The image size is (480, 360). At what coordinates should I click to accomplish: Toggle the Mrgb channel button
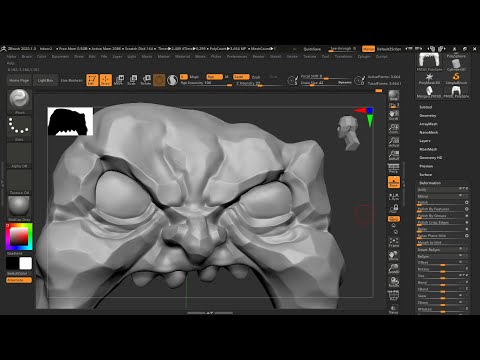click(x=194, y=77)
